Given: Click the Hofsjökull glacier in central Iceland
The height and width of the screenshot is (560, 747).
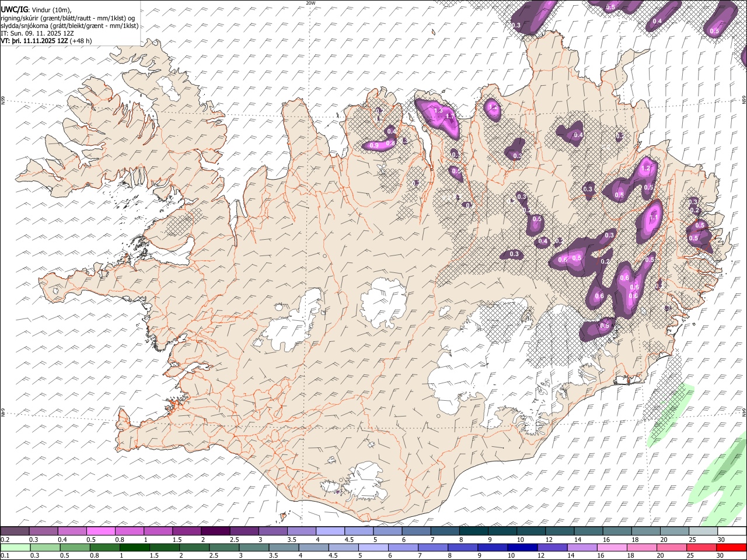Looking at the screenshot, I should (383, 302).
